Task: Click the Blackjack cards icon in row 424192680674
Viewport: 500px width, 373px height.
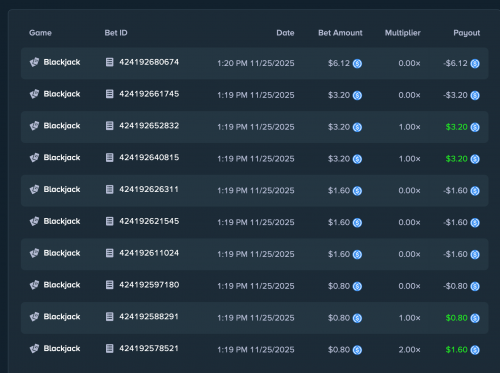Action: 34,62
